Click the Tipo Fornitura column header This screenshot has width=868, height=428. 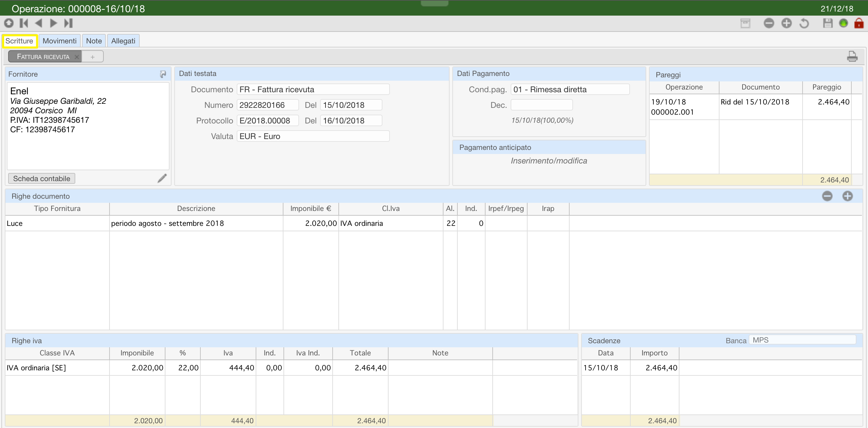tap(57, 209)
